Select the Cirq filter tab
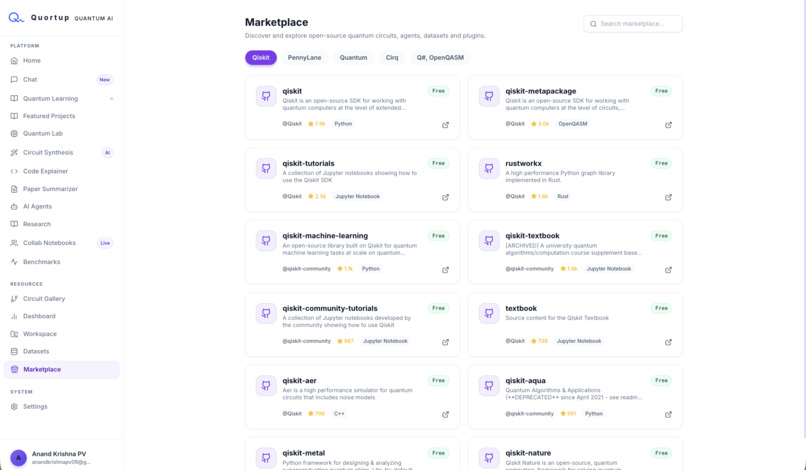This screenshot has width=806, height=470. (x=392, y=58)
